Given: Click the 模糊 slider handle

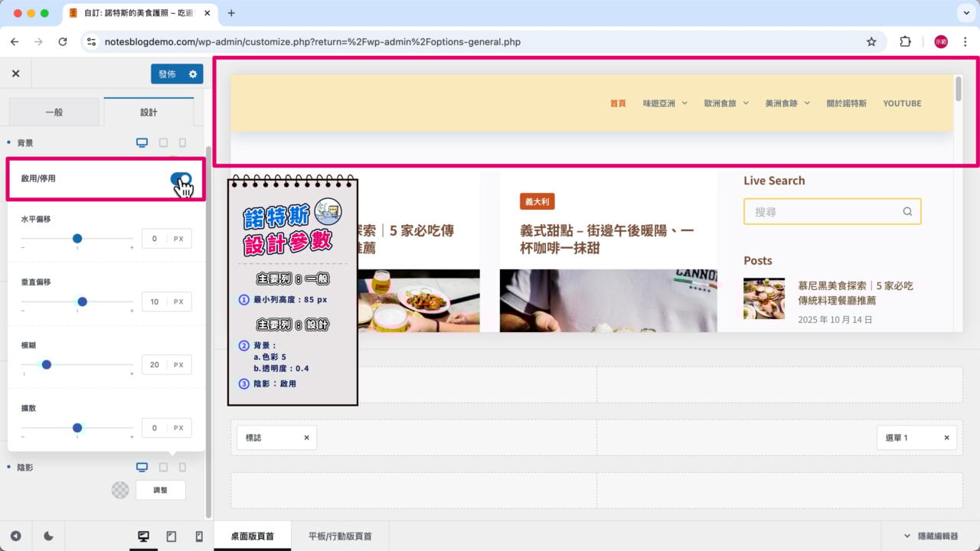Looking at the screenshot, I should pos(47,365).
